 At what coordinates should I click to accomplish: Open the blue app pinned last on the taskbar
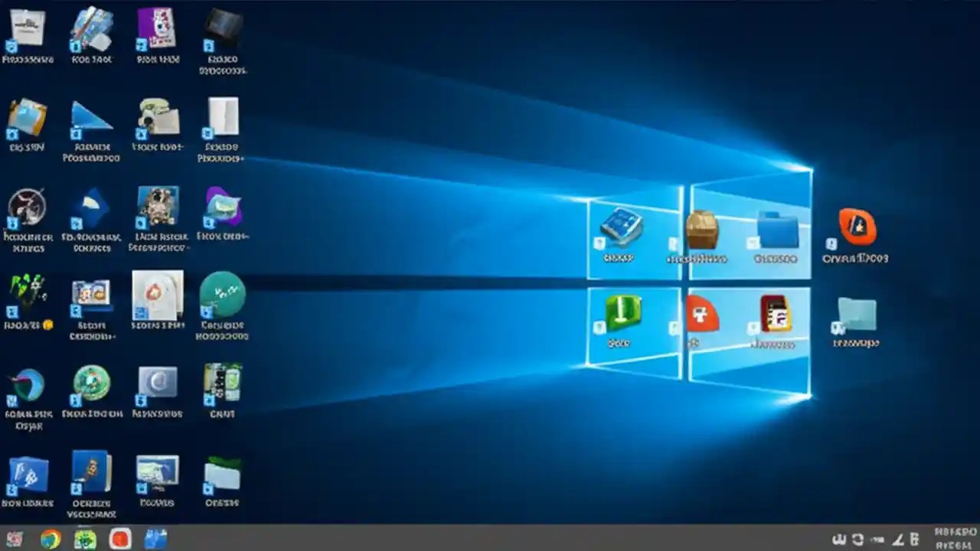(x=157, y=540)
